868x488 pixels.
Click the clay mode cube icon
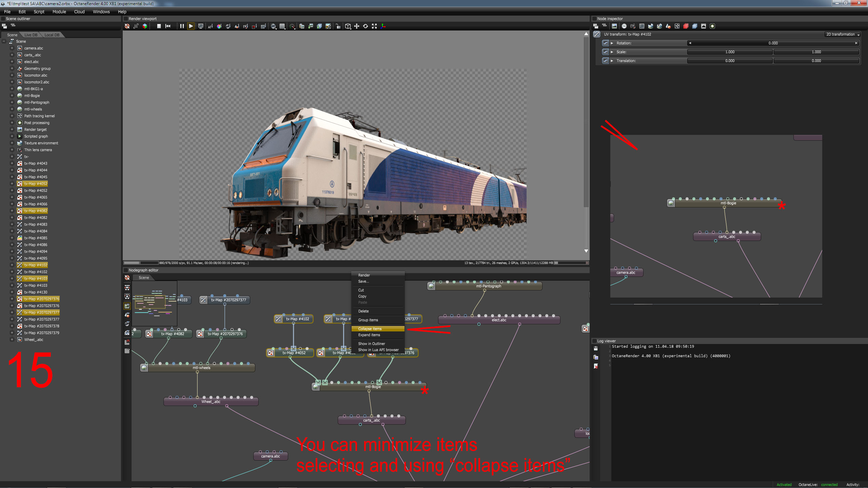(x=348, y=26)
